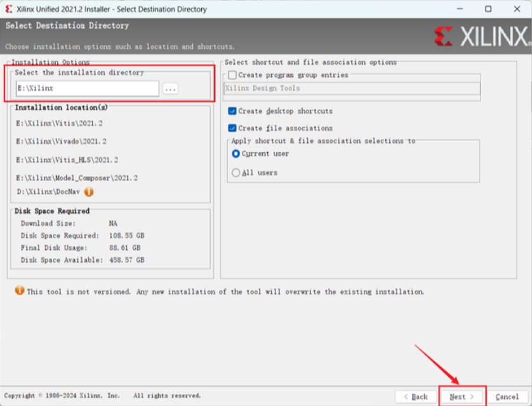Click the info icon beside D:\Xilinx\DocNav

(89, 192)
